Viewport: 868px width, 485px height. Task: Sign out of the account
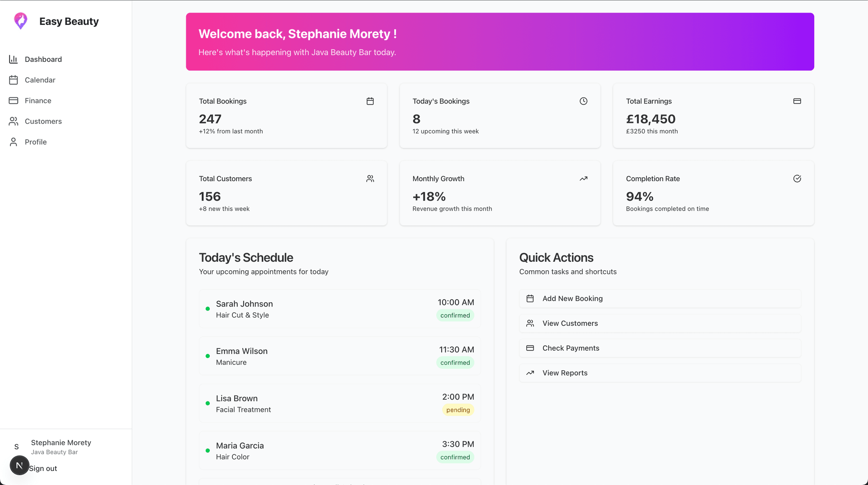(x=43, y=468)
